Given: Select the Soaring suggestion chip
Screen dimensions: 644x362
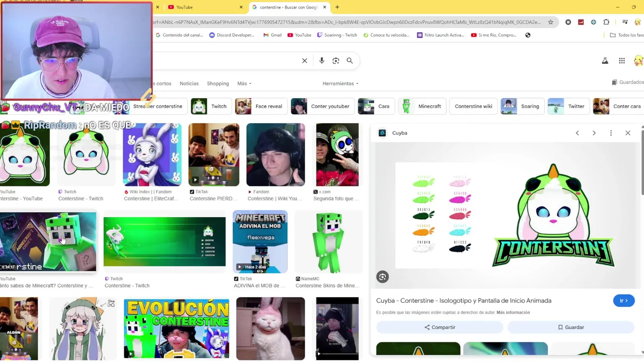Looking at the screenshot, I should [x=523, y=107].
